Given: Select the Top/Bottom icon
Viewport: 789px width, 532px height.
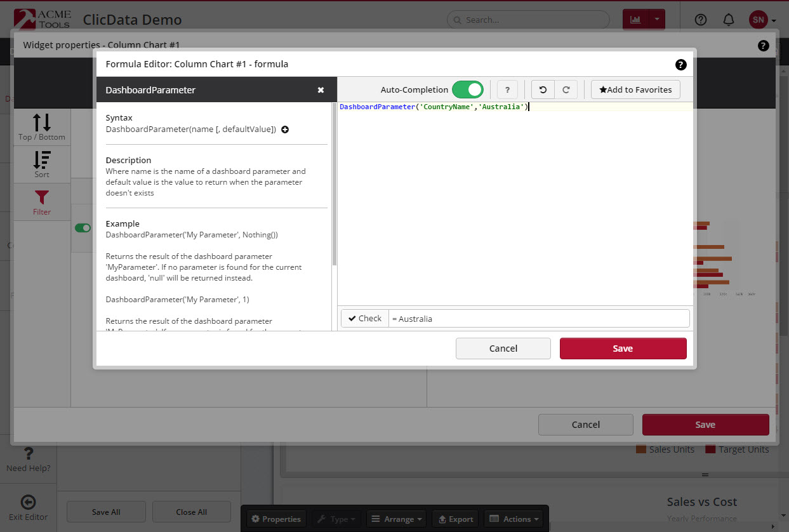Looking at the screenshot, I should point(41,126).
